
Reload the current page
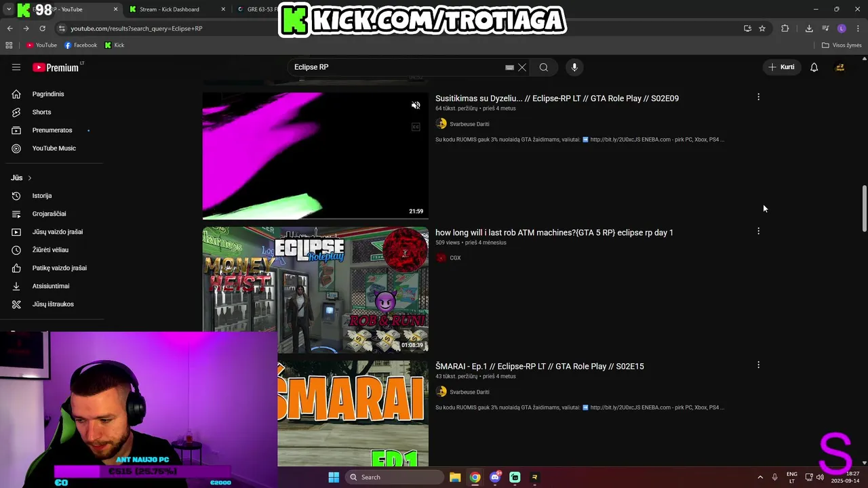tap(42, 28)
